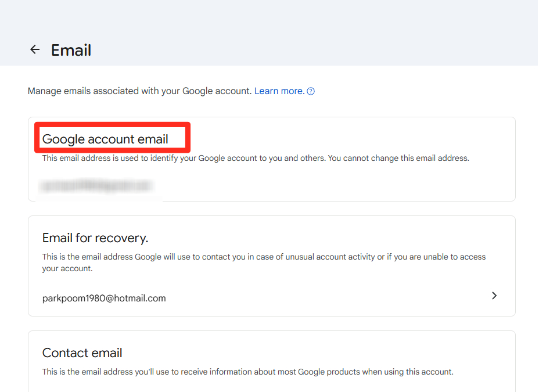Screen dimensions: 539x392
Task: Click parkpoom1980@hotmail.com recovery address
Action: (104, 299)
